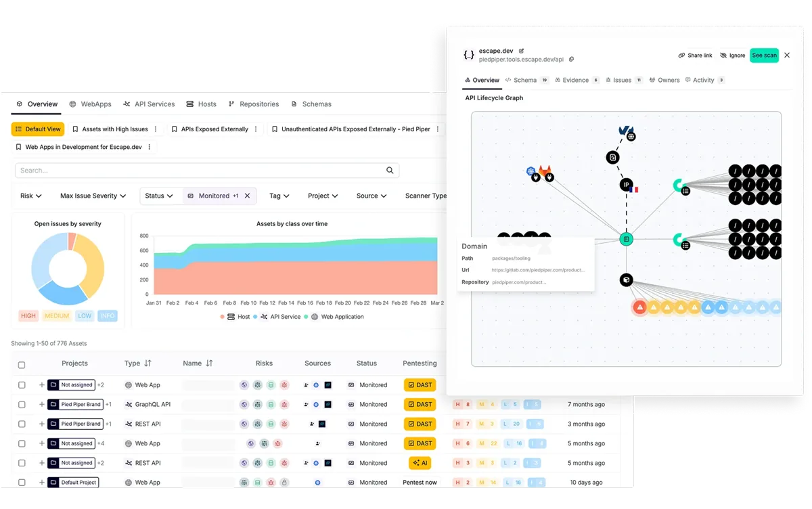Toggle the select-all checkbox in the assets table header
Screen dimensions: 812x509
(22, 363)
